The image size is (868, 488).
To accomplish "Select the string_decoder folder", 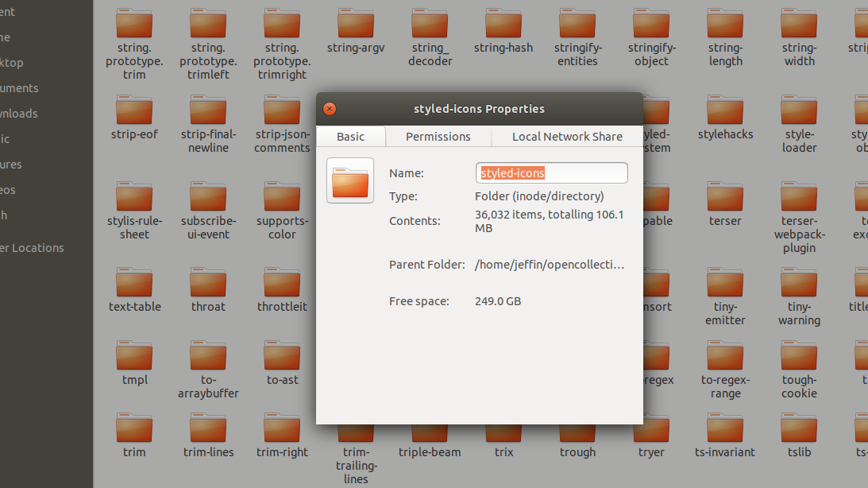I will coord(430,37).
